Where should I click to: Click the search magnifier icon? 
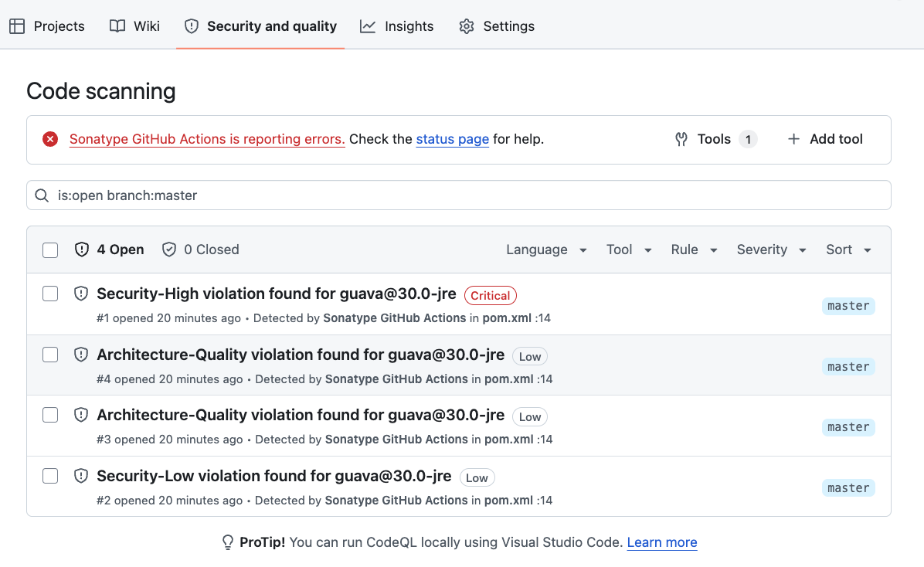coord(42,195)
